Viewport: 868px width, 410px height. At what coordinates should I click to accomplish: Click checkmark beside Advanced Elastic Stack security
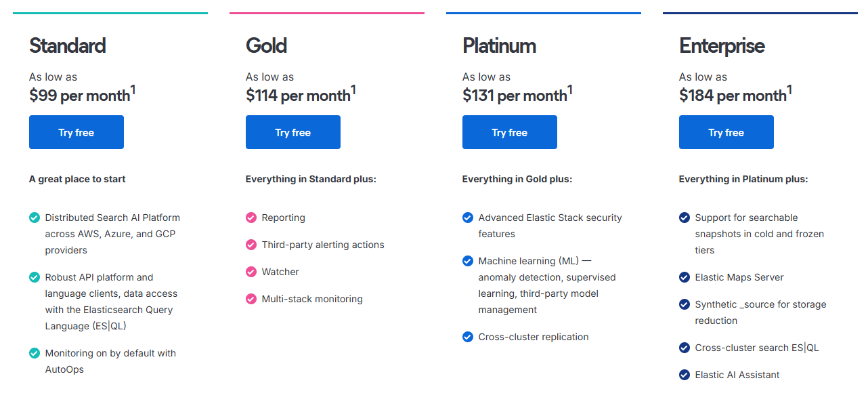tap(468, 218)
